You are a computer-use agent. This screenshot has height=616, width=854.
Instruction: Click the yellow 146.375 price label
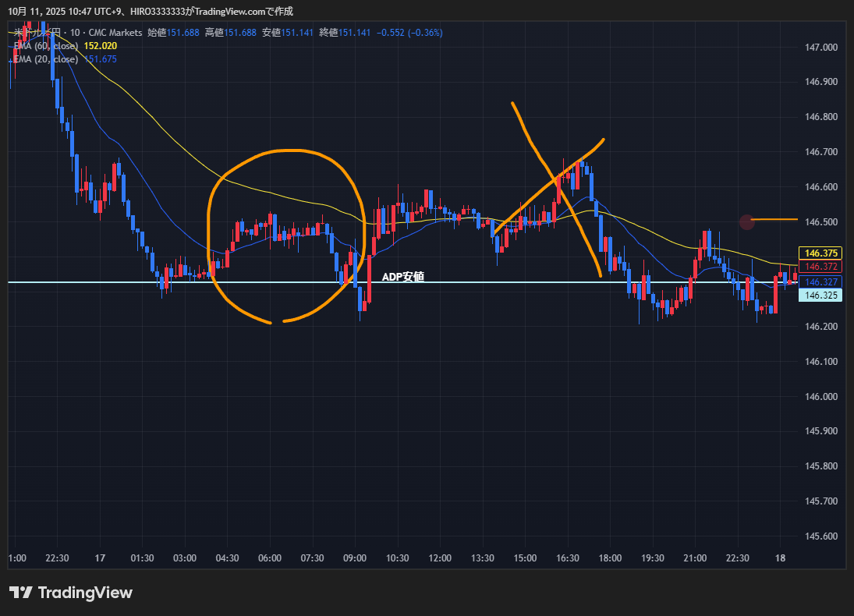(820, 253)
